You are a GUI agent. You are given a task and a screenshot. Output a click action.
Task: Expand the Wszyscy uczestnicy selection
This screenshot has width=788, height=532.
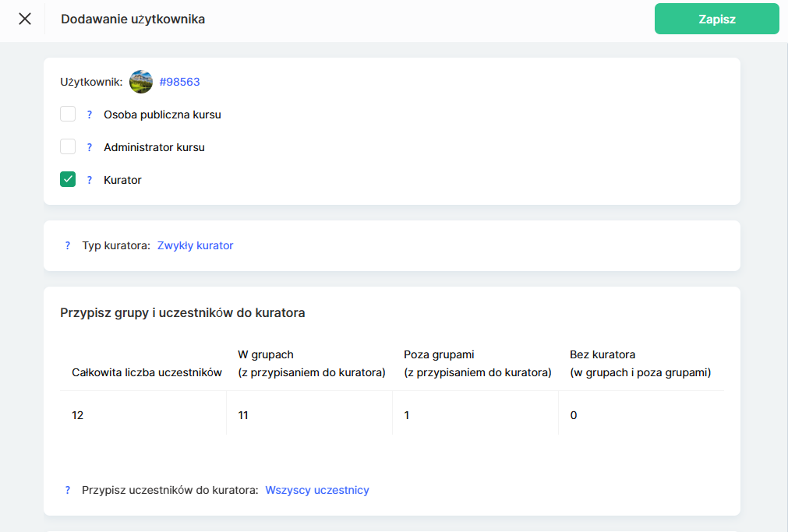coord(317,490)
